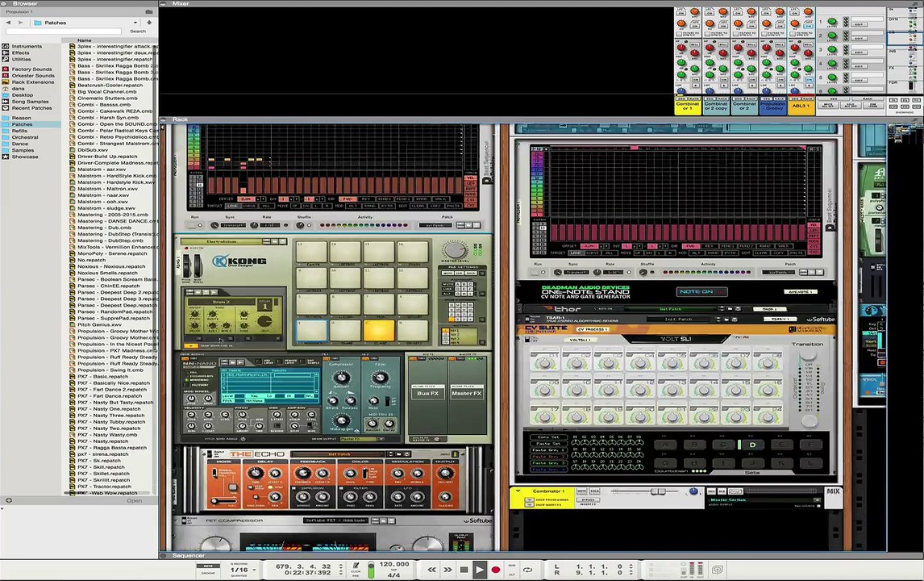Open Song Samples location
The width and height of the screenshot is (924, 581).
[x=30, y=102]
